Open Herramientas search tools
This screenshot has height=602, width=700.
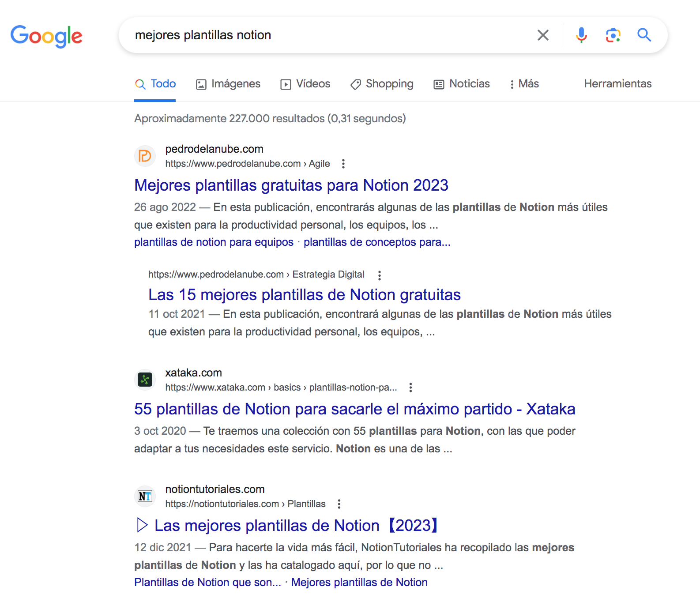pos(617,84)
